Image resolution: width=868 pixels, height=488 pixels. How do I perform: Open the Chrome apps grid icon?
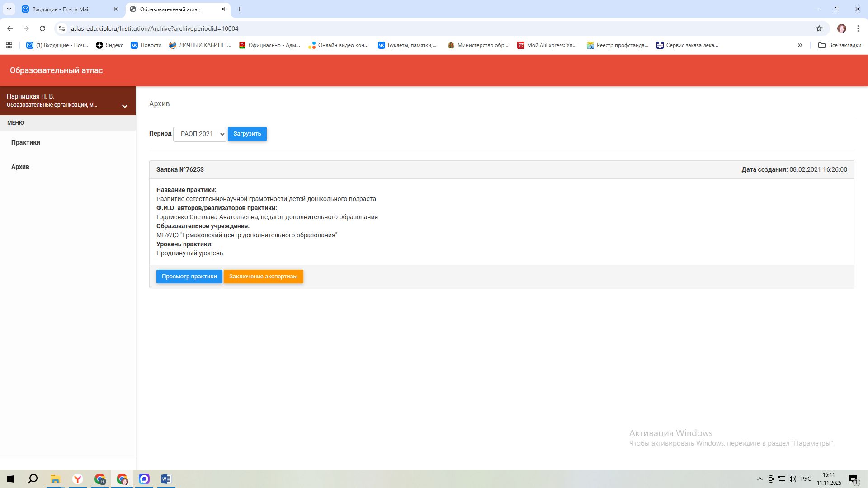tap(9, 45)
